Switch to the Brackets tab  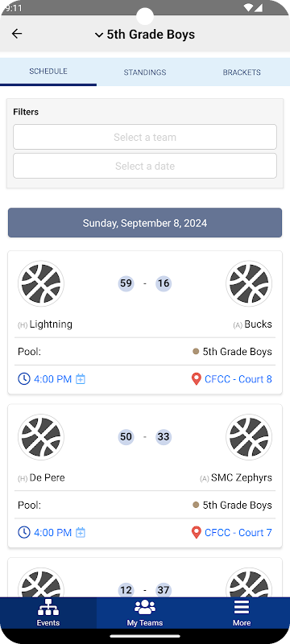[x=242, y=72]
